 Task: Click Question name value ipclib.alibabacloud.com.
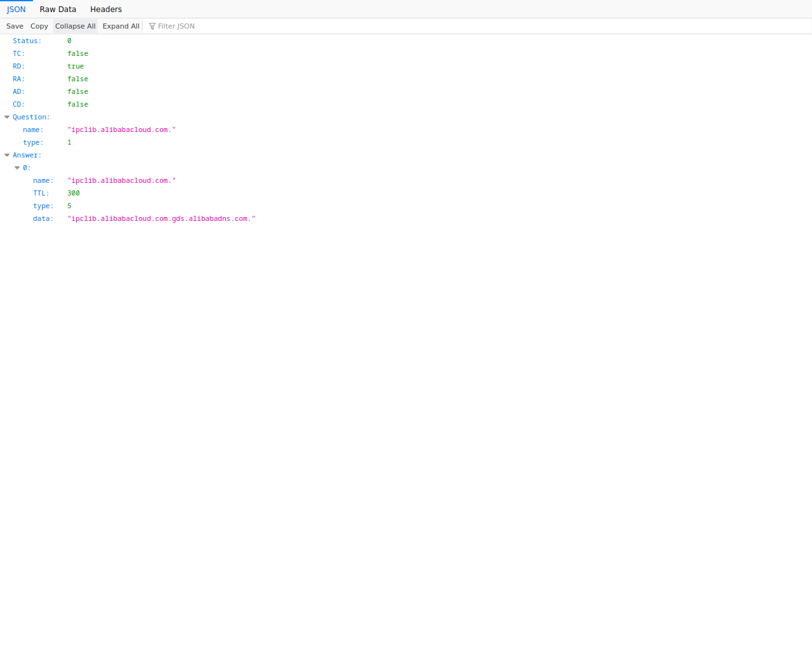122,129
